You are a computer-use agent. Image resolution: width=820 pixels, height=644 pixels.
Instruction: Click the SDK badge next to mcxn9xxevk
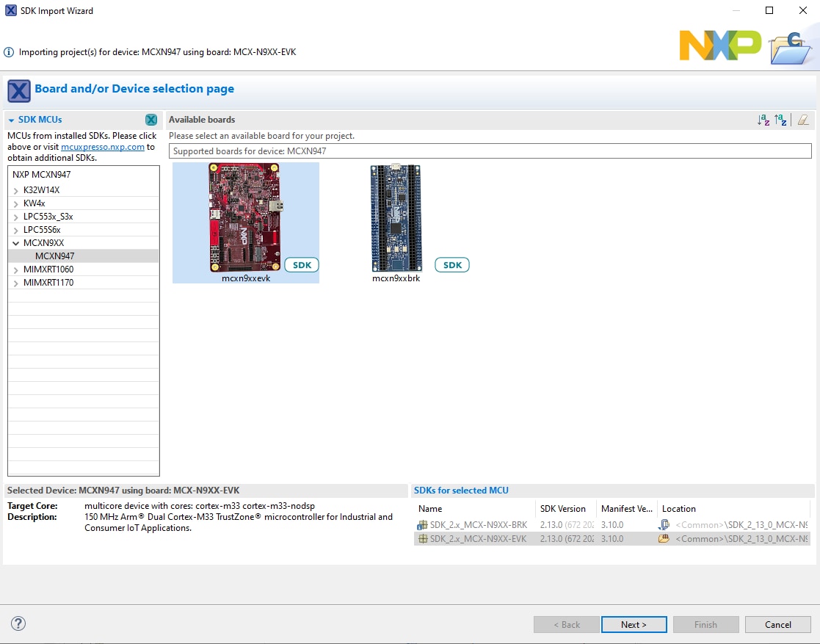(302, 265)
